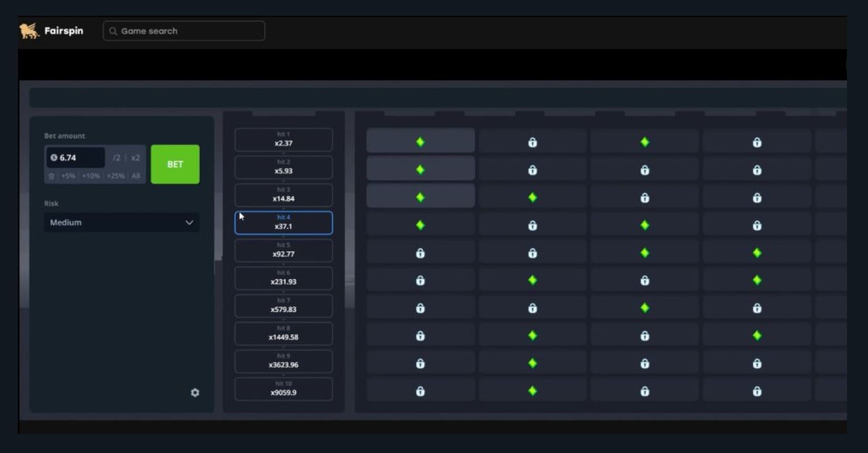Click the Fairspin lion logo

click(x=29, y=31)
